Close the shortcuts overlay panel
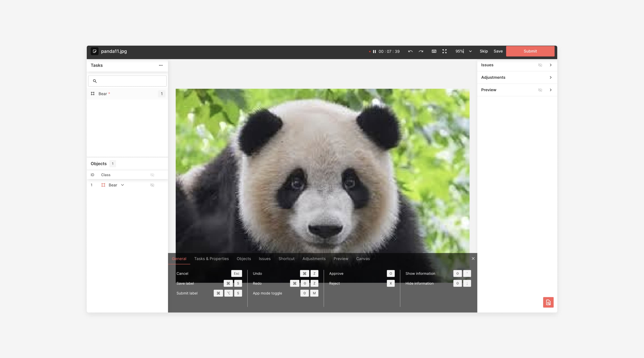Image resolution: width=644 pixels, height=358 pixels. pyautogui.click(x=473, y=259)
